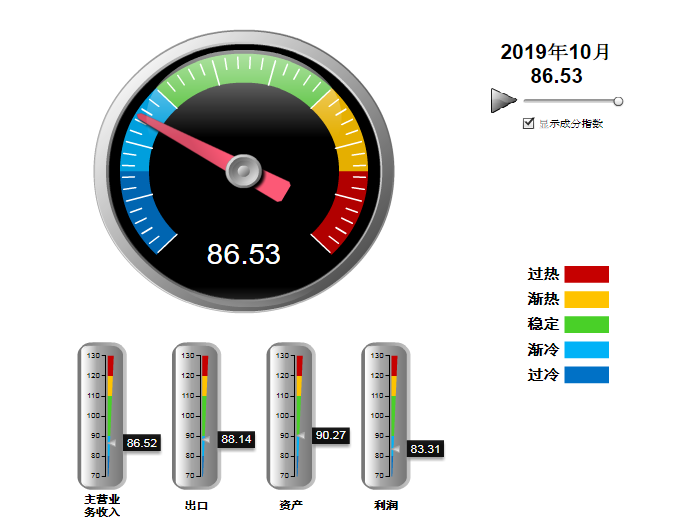Click the 主营业务收入 label
This screenshot has height=522, width=680.
pos(102,506)
